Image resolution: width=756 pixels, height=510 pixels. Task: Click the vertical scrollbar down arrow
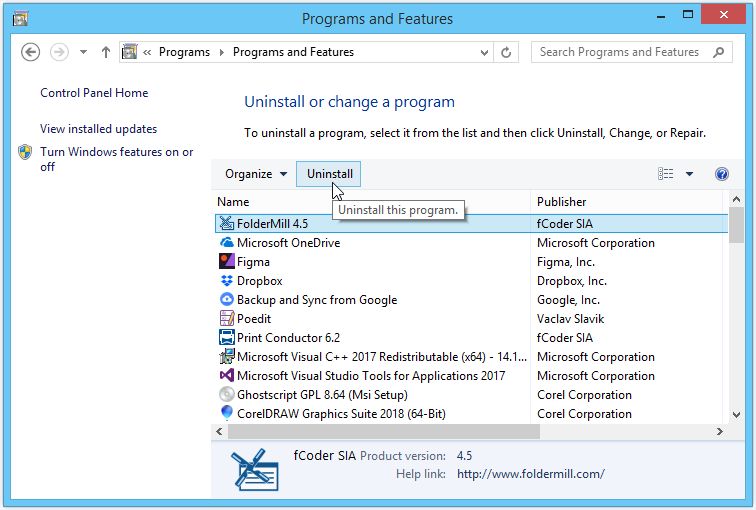(x=736, y=415)
